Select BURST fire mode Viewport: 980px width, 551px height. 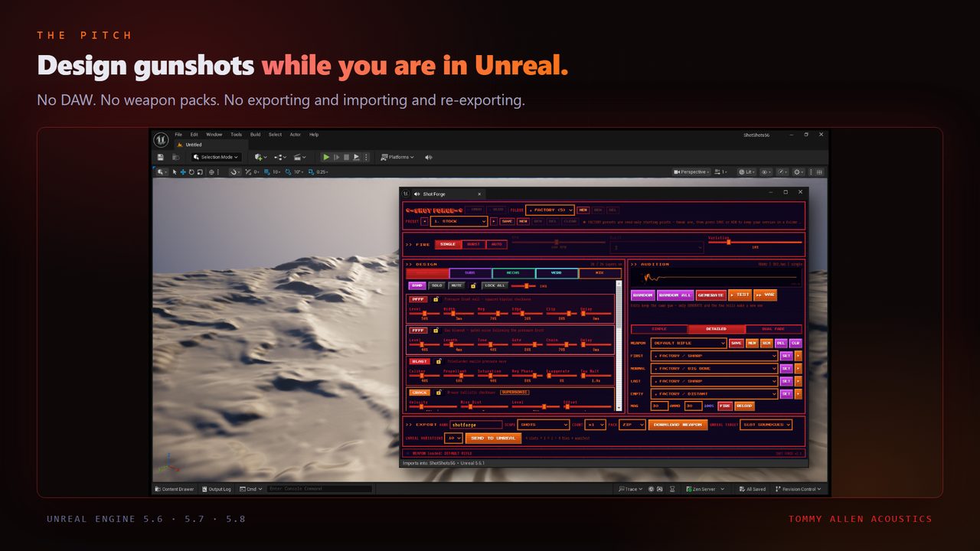(473, 244)
